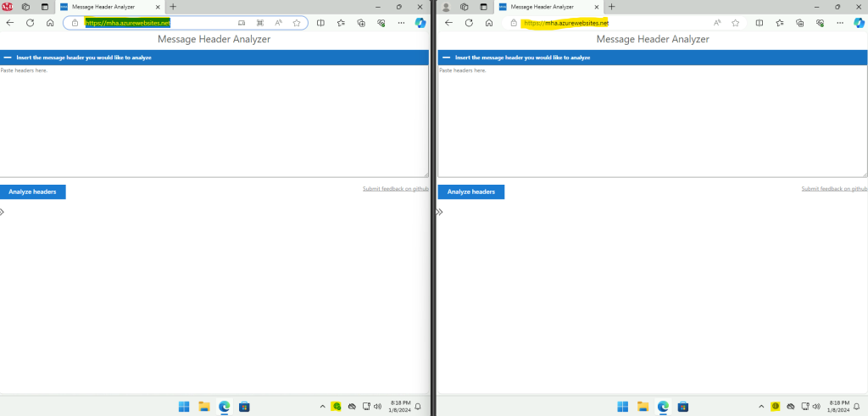Screen dimensions: 868x416
Task: Collapse the header input section in left window
Action: 7,58
